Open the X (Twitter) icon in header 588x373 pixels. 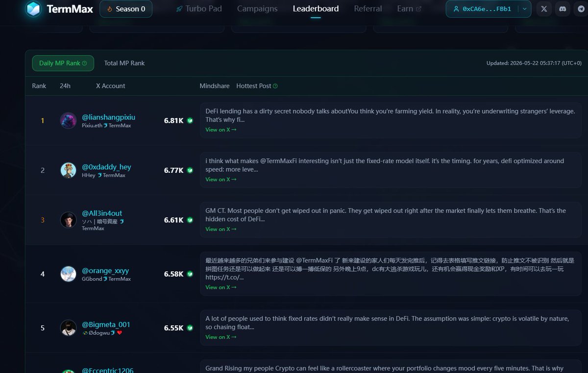(x=543, y=9)
